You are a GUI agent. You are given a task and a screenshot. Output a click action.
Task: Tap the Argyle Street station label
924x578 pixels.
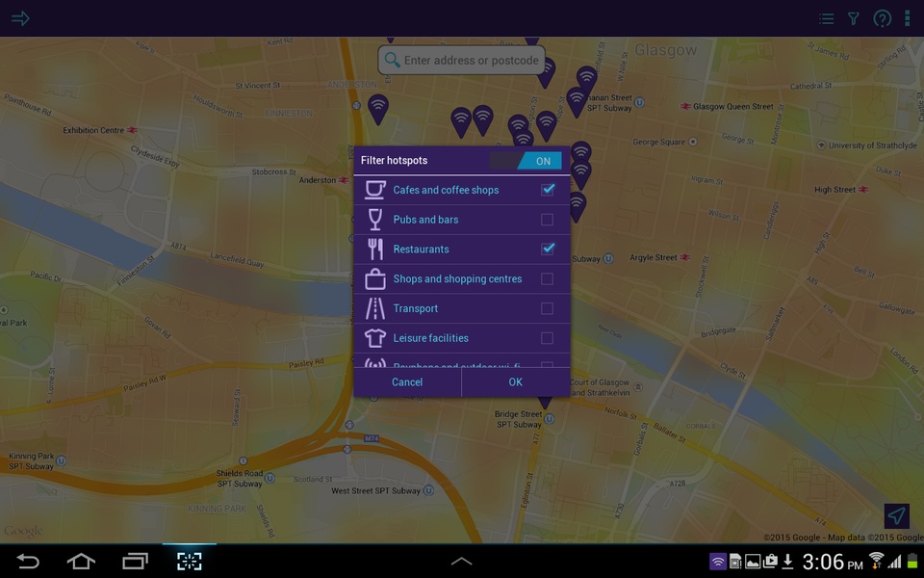[653, 258]
